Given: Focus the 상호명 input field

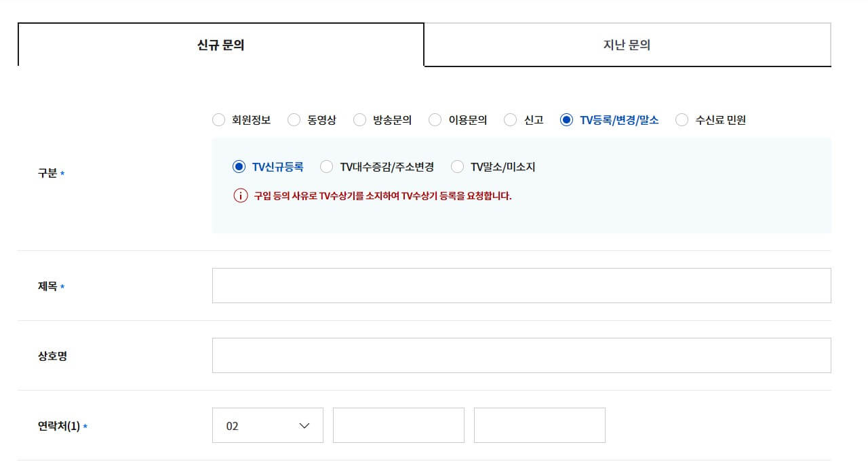Looking at the screenshot, I should [x=522, y=354].
